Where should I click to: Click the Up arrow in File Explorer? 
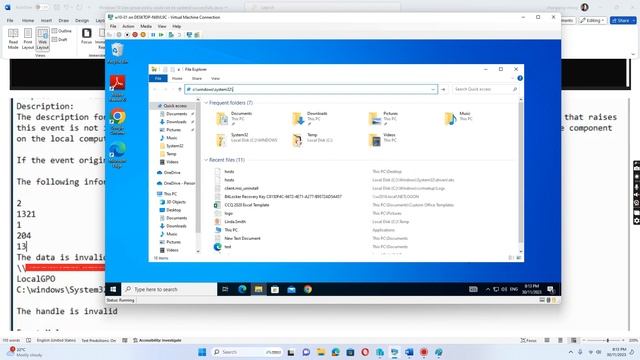click(x=180, y=89)
